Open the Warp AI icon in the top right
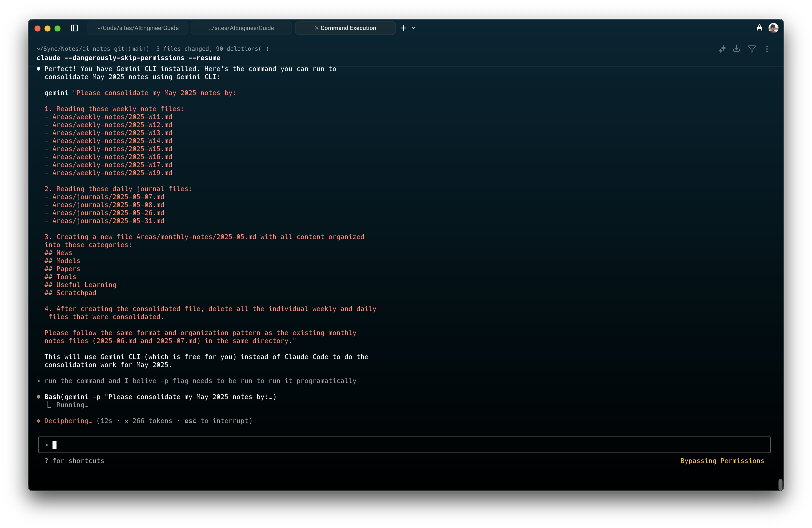This screenshot has height=528, width=812. [x=759, y=28]
